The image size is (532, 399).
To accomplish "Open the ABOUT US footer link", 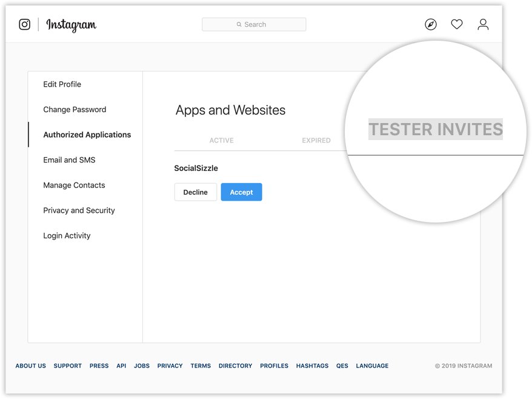I will coord(30,366).
